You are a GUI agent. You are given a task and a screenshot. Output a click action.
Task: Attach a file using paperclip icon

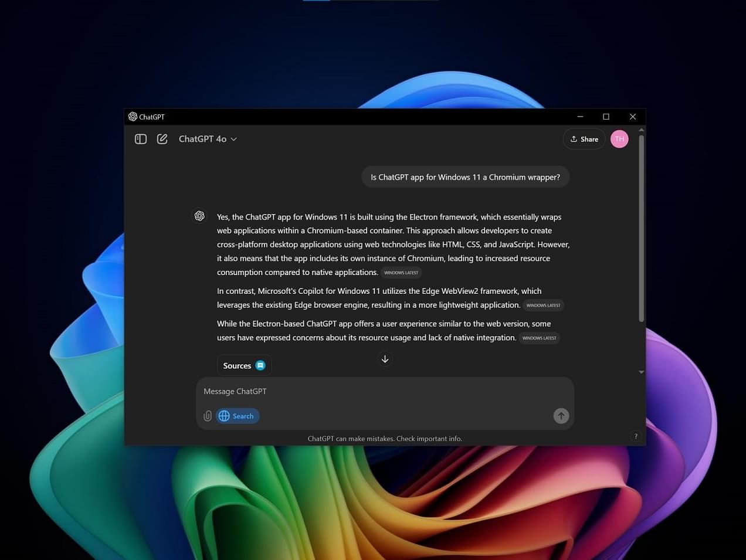tap(208, 416)
